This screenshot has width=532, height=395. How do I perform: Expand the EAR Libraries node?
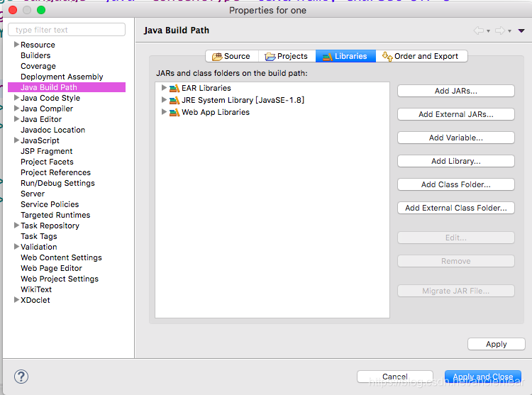[164, 88]
